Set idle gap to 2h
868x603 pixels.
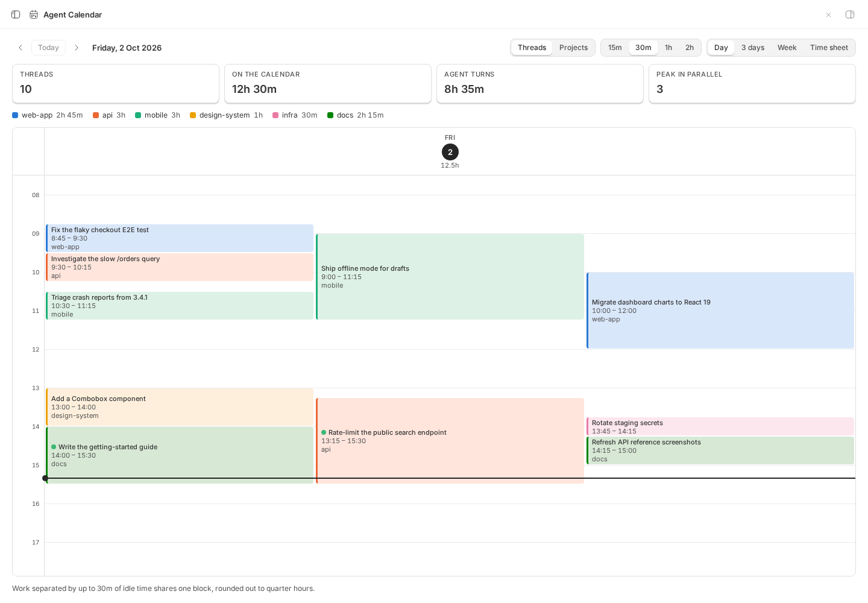[x=690, y=48]
